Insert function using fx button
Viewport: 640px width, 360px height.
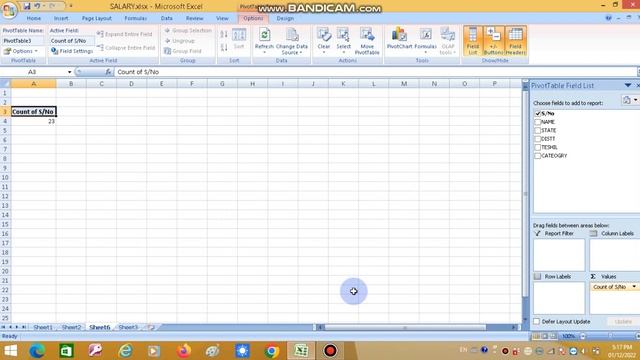click(108, 72)
